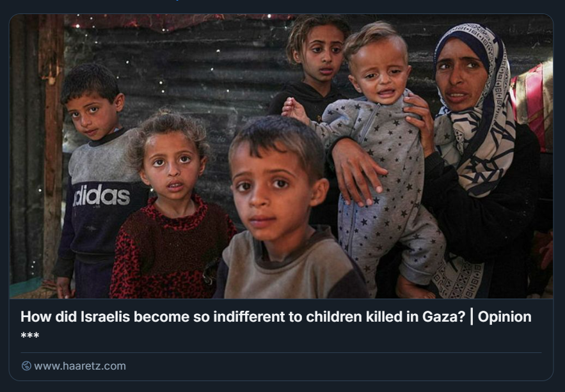Image resolution: width=565 pixels, height=392 pixels.
Task: Click the globe icon beside haaretz.com
Action: tap(26, 366)
